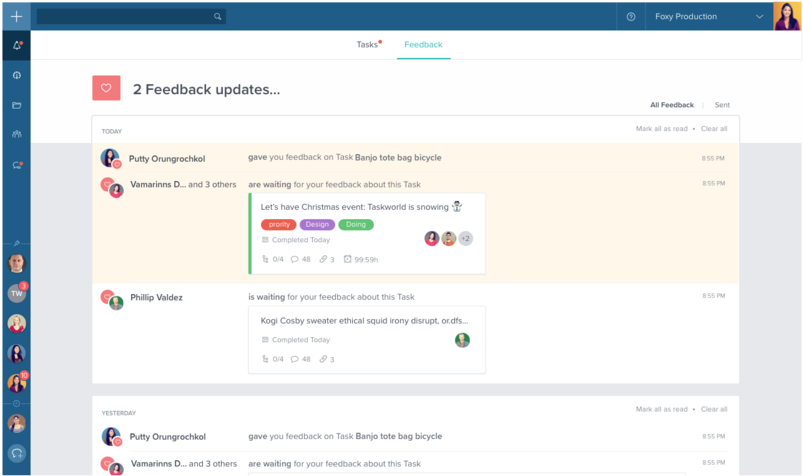The width and height of the screenshot is (803, 476).
Task: Click Phillip Valdez name
Action: click(x=156, y=297)
